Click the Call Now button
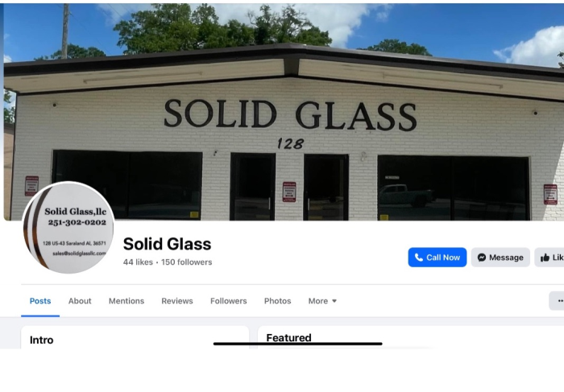 coord(437,258)
